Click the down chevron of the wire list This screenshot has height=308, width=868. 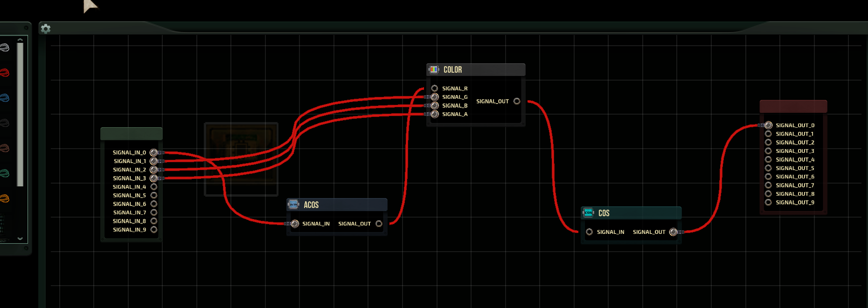tap(20, 238)
